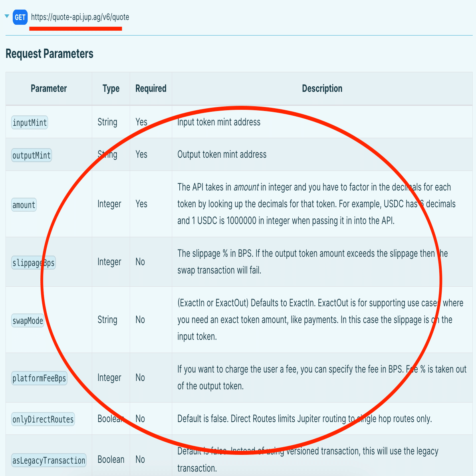Click the String type in inputMint row
The width and height of the screenshot is (476, 476).
tap(107, 122)
